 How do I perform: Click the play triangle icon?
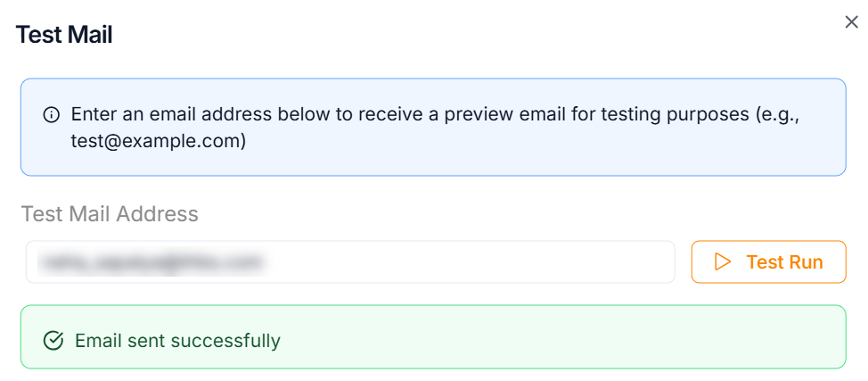click(723, 262)
